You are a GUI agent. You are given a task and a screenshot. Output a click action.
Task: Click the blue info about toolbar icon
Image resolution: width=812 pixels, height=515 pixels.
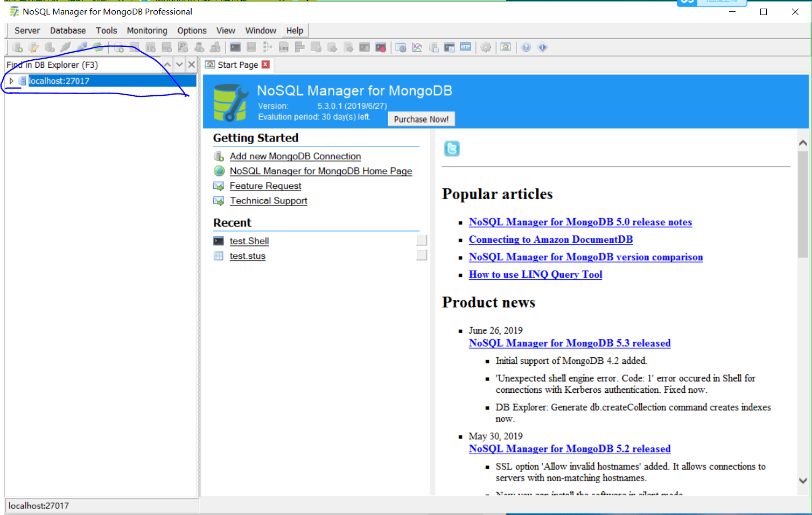pyautogui.click(x=542, y=47)
